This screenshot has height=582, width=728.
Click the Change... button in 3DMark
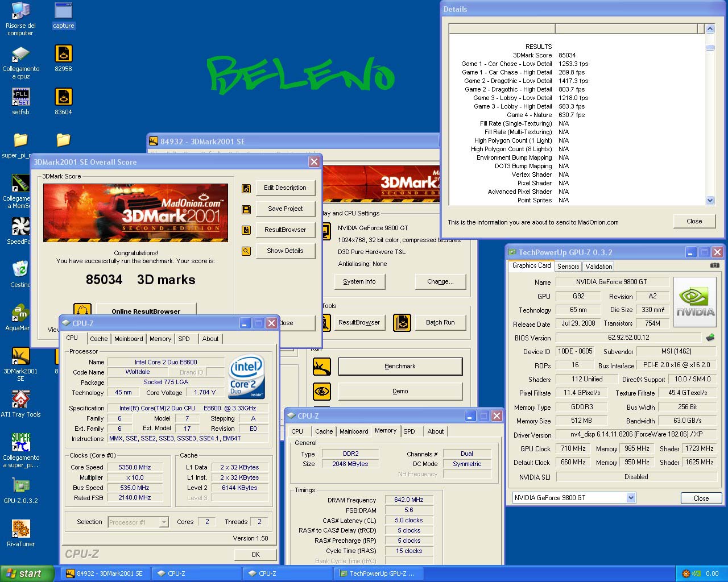[441, 282]
